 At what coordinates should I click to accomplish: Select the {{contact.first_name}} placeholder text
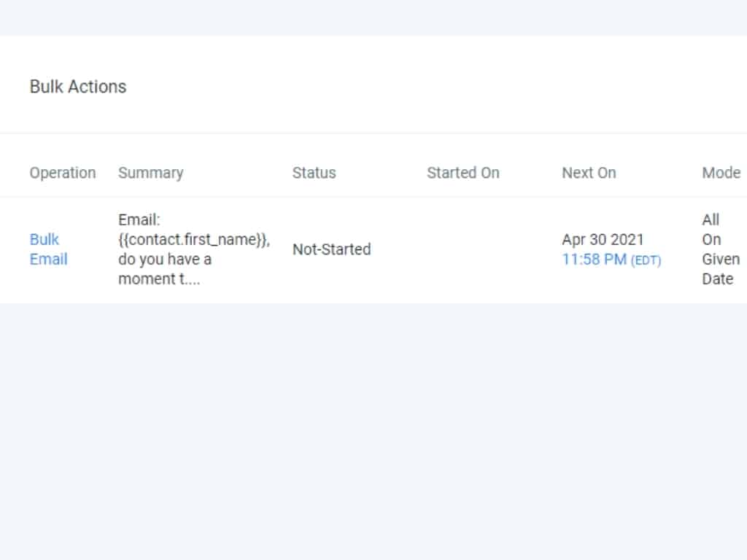pyautogui.click(x=194, y=239)
